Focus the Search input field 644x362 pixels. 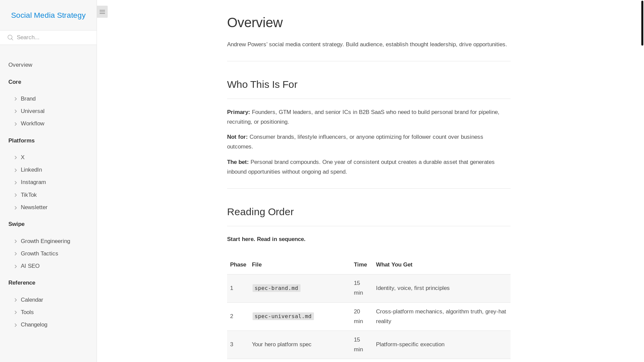[54, 38]
